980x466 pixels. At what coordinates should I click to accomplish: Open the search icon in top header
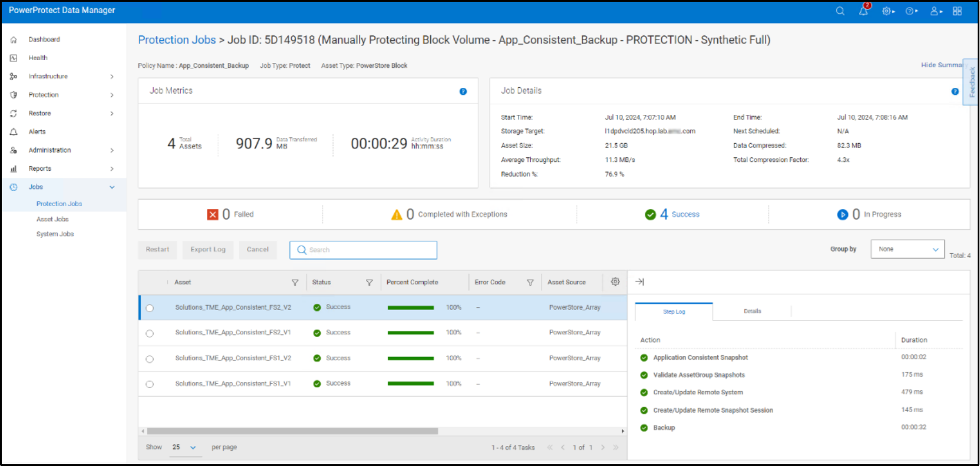[x=840, y=11]
